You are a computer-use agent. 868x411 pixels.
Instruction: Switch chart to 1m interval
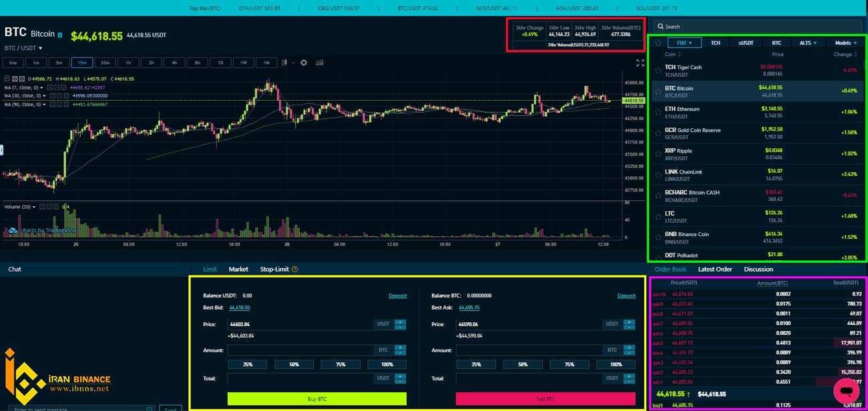(x=36, y=63)
